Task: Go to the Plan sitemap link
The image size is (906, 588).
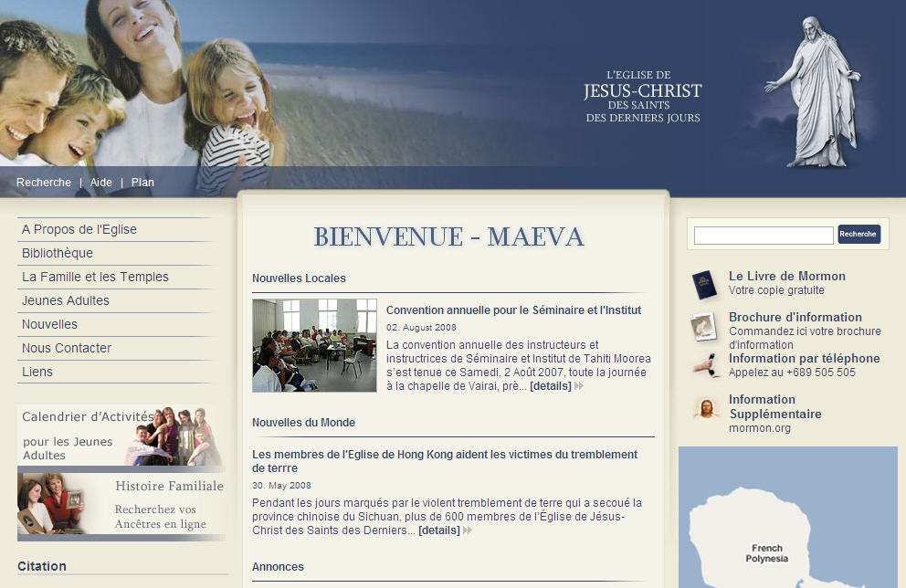Action: (x=142, y=183)
